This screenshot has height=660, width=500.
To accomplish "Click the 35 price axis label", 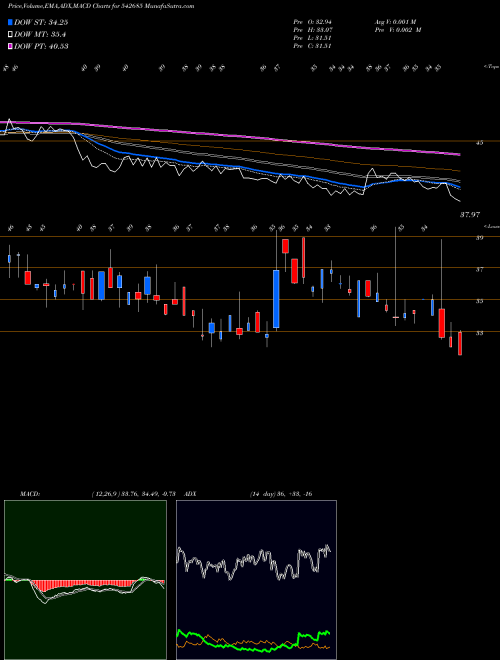I will click(x=479, y=301).
